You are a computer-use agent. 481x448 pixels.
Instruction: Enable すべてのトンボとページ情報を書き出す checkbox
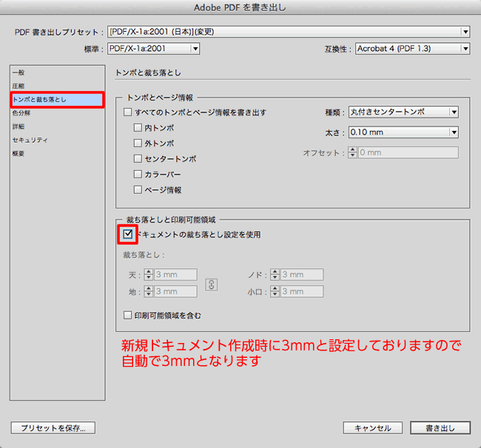pyautogui.click(x=127, y=112)
